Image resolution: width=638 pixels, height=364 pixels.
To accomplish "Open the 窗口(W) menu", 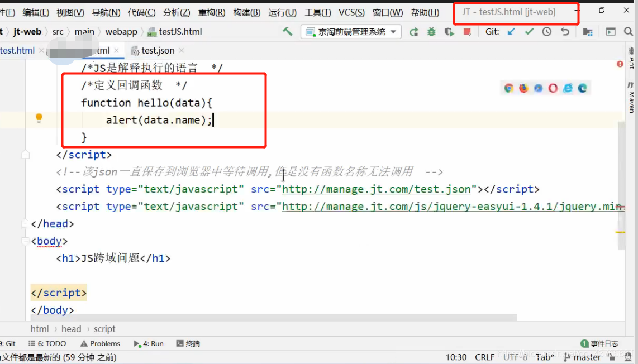I will coord(388,13).
